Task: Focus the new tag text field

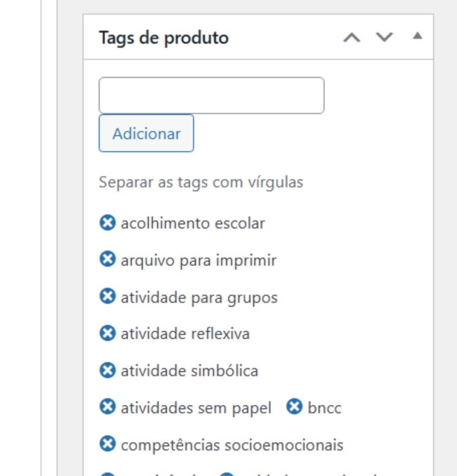Action: pos(211,95)
